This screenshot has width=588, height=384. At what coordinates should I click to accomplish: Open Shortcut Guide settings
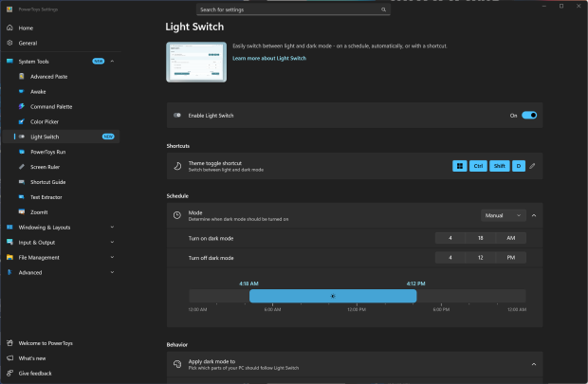point(60,182)
